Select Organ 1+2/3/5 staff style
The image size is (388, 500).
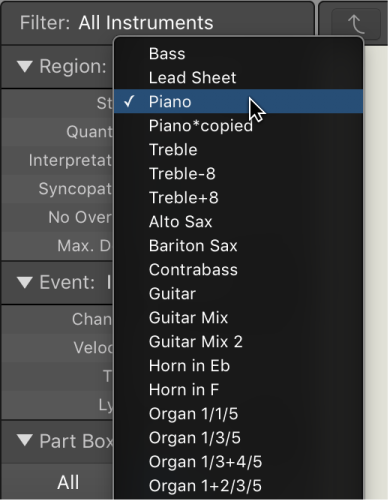pyautogui.click(x=238, y=486)
